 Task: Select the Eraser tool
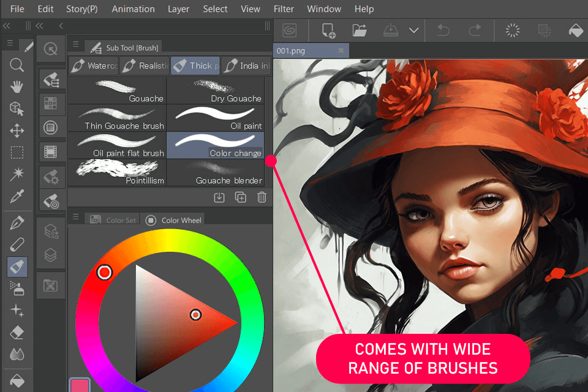point(17,333)
